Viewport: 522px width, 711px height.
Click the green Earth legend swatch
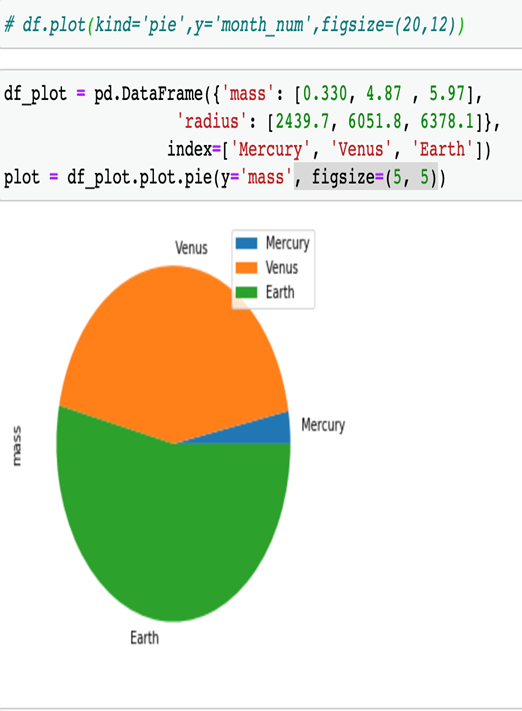coord(246,292)
